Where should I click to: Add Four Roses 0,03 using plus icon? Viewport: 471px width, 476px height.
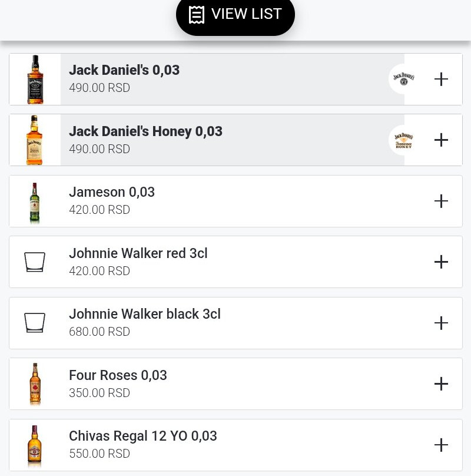[x=441, y=384]
